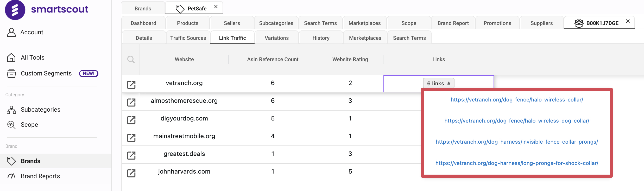Open the Sellers tab
The height and width of the screenshot is (191, 644).
point(232,23)
